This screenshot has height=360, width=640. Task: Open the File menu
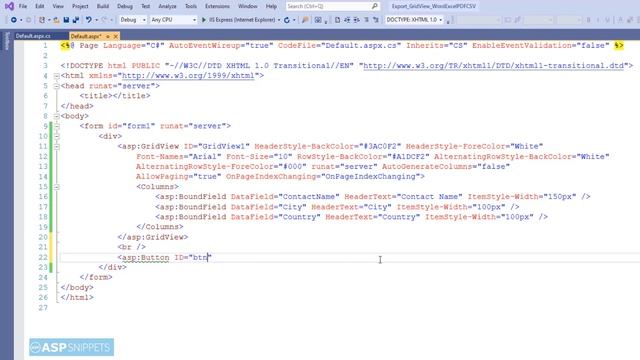point(23,6)
